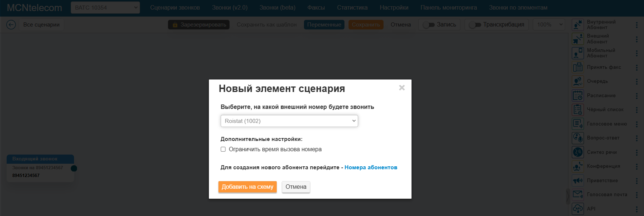The height and width of the screenshot is (216, 644).
Task: Open options menu for Внутренний Абонент
Action: [637, 25]
